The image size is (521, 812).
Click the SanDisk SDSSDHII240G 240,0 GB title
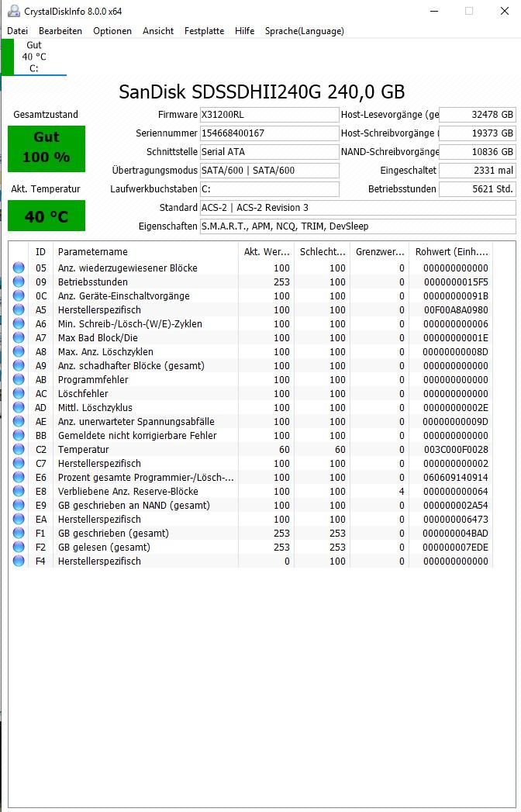coord(261,92)
